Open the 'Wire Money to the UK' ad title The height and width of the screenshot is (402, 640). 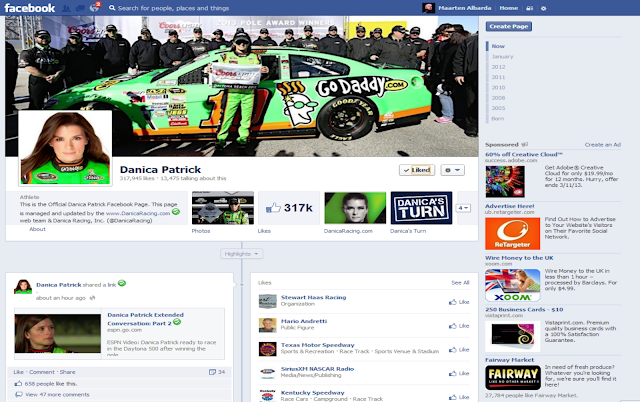(519, 258)
